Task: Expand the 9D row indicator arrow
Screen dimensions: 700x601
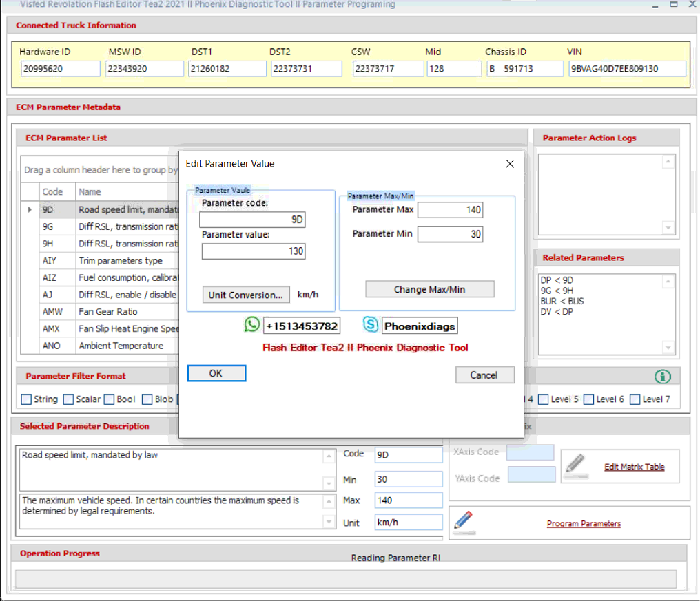Action: (30, 210)
